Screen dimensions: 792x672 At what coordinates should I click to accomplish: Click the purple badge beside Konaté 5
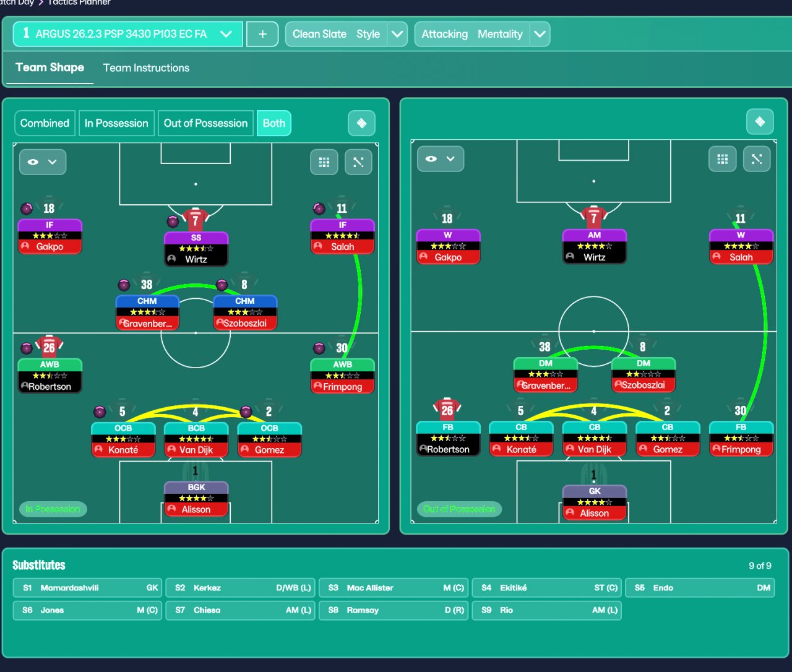pyautogui.click(x=100, y=411)
